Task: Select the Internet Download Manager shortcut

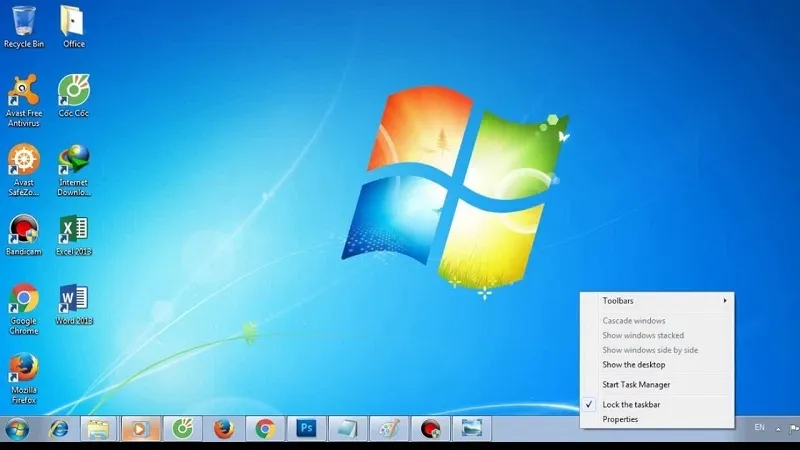Action: 73,170
